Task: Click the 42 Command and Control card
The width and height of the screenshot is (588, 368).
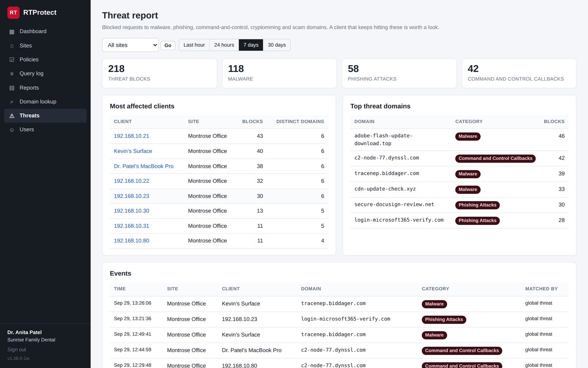Action: [x=519, y=73]
